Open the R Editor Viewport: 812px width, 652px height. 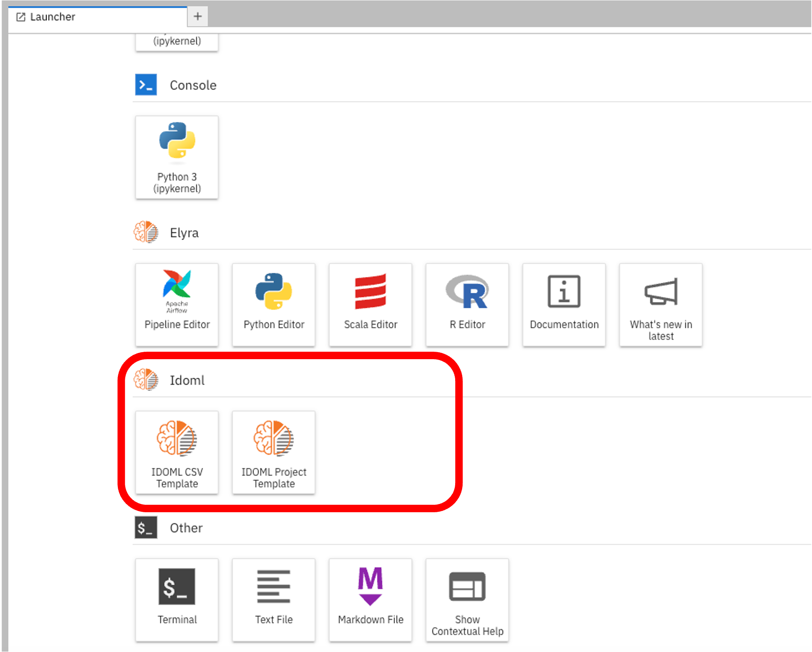[467, 305]
